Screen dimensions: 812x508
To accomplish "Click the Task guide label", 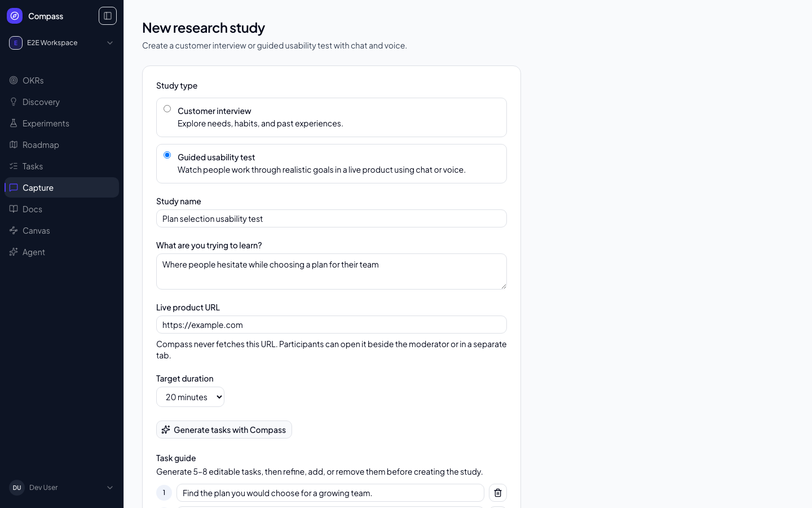I will coord(176,458).
